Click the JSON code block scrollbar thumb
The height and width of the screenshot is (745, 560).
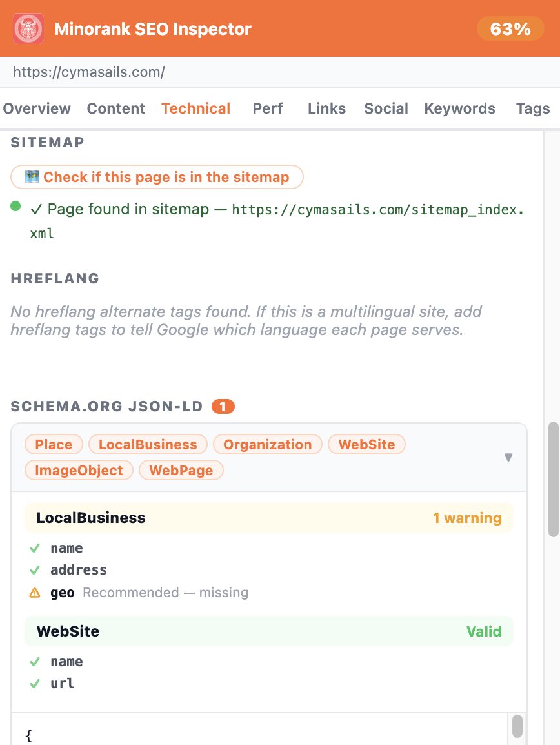click(x=517, y=726)
